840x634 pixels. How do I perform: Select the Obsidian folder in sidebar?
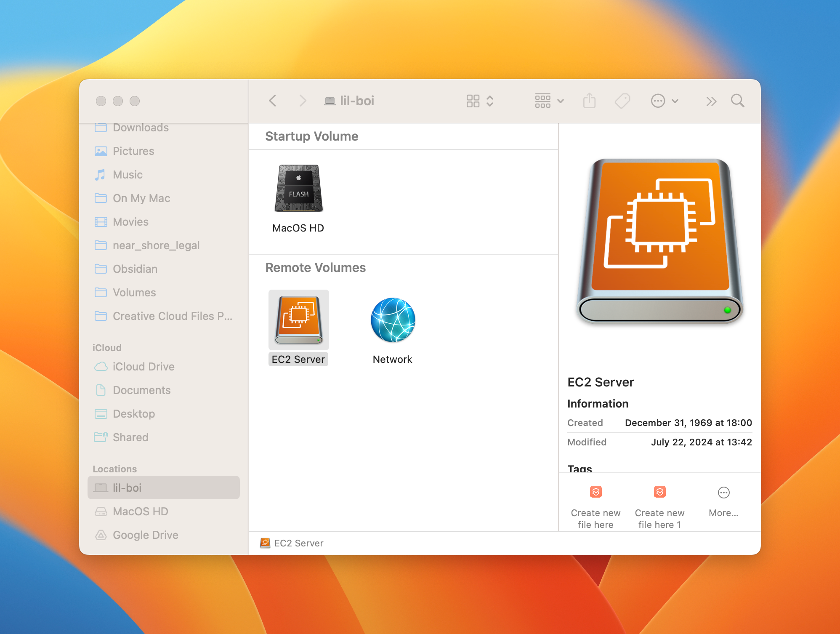[x=135, y=269]
